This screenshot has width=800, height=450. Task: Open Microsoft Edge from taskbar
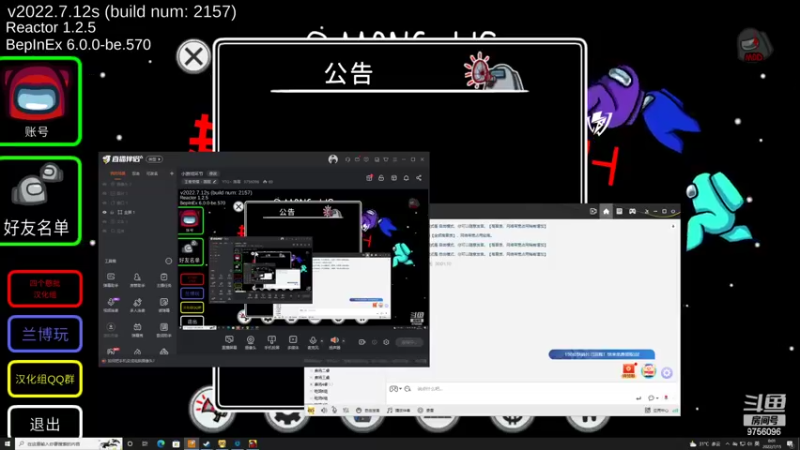pyautogui.click(x=161, y=444)
